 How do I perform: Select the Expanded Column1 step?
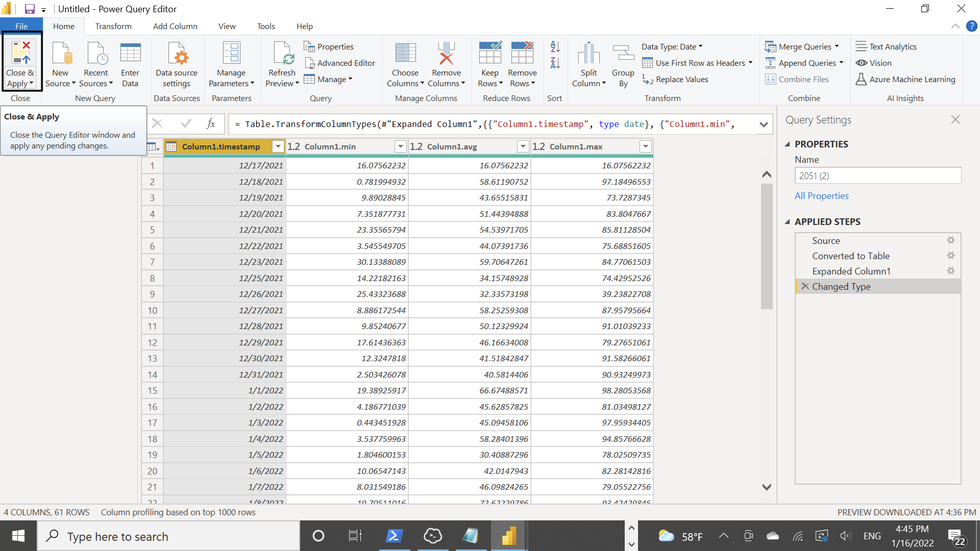(x=878, y=271)
